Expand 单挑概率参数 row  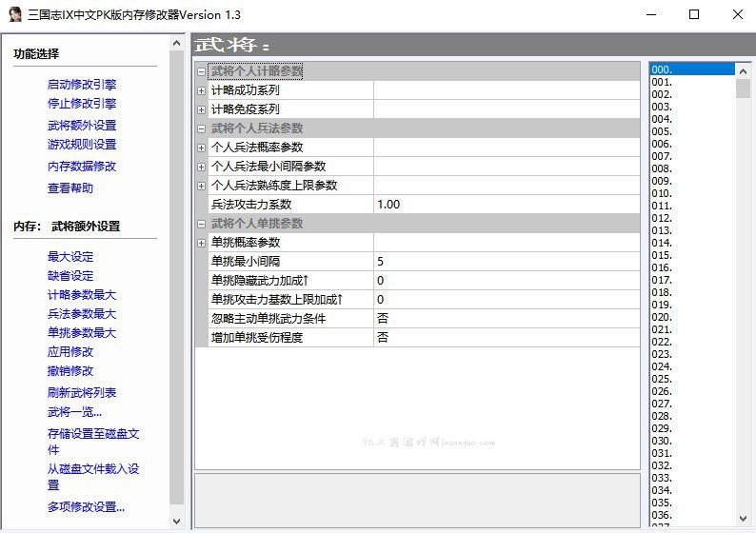[x=201, y=244]
